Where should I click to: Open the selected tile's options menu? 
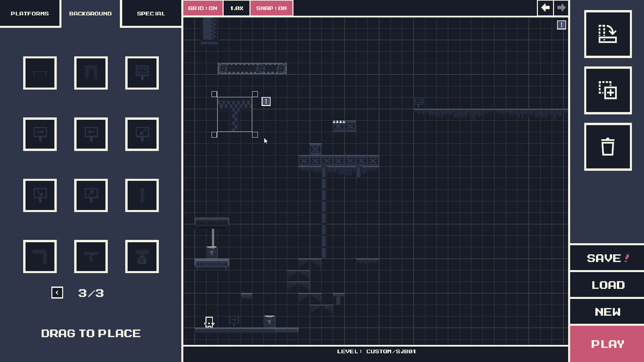pos(266,101)
